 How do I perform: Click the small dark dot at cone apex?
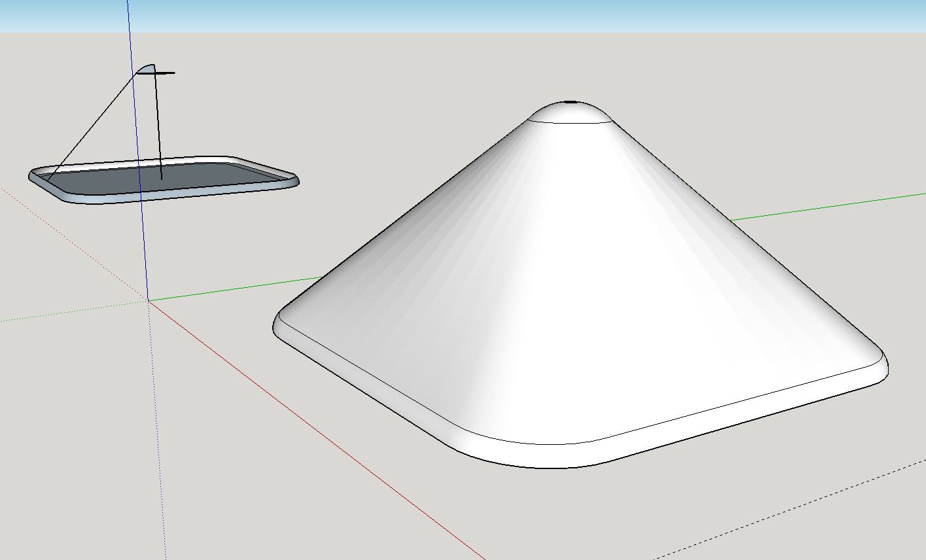(x=571, y=103)
